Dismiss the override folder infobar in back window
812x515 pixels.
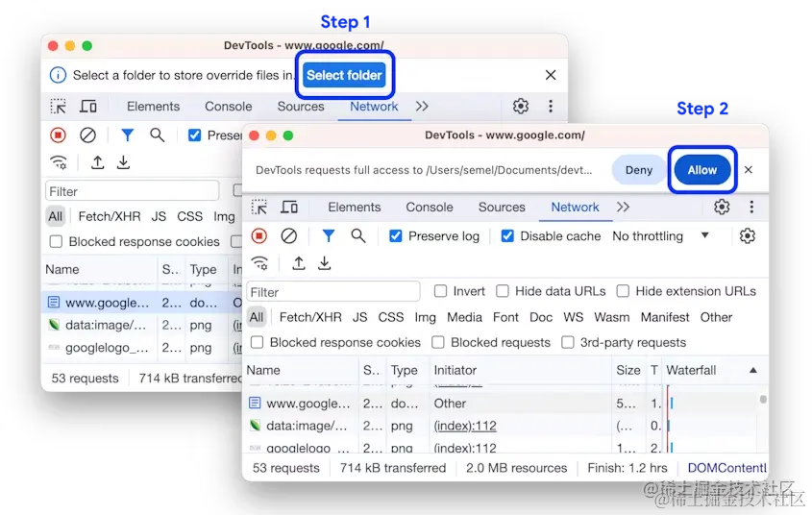click(551, 75)
